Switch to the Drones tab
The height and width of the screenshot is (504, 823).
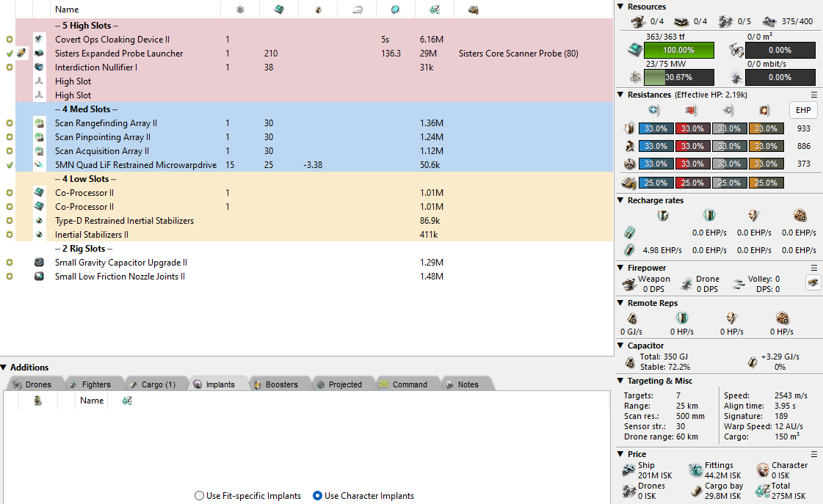32,384
